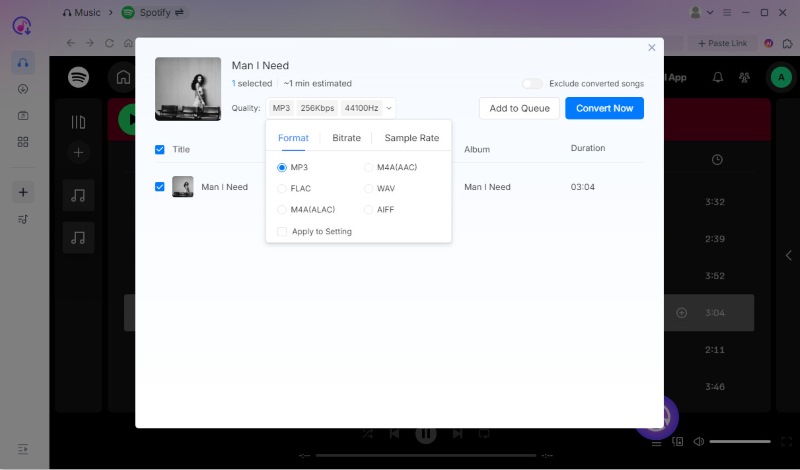Switch to the Bitrate tab
The height and width of the screenshot is (470, 800).
346,138
